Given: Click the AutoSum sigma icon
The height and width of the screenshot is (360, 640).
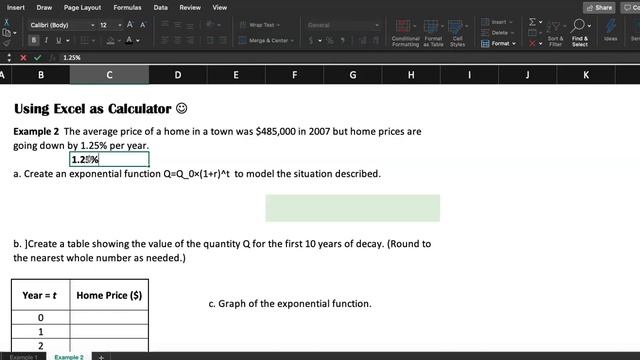Looking at the screenshot, I should click(x=532, y=22).
